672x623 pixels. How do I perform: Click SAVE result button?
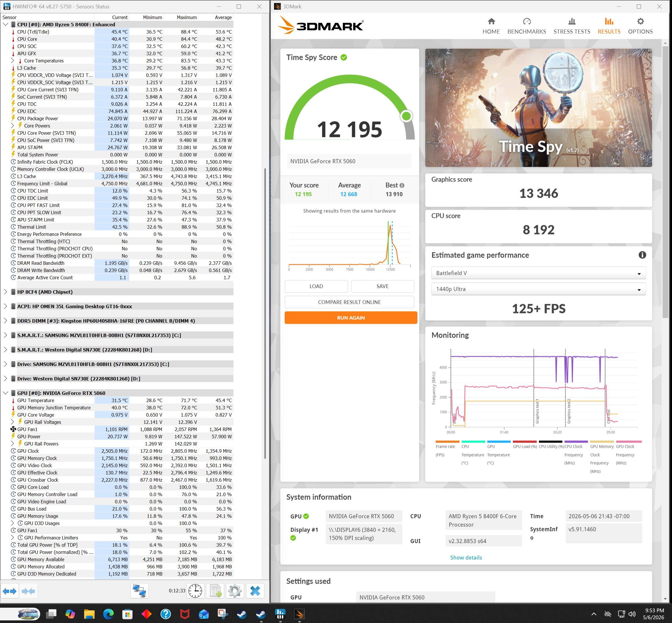pos(382,286)
